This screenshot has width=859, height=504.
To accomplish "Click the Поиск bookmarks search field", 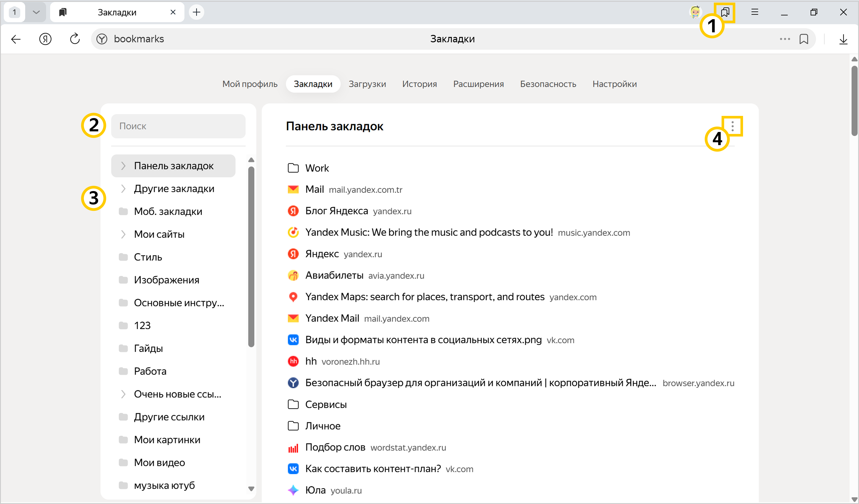I will pyautogui.click(x=178, y=126).
